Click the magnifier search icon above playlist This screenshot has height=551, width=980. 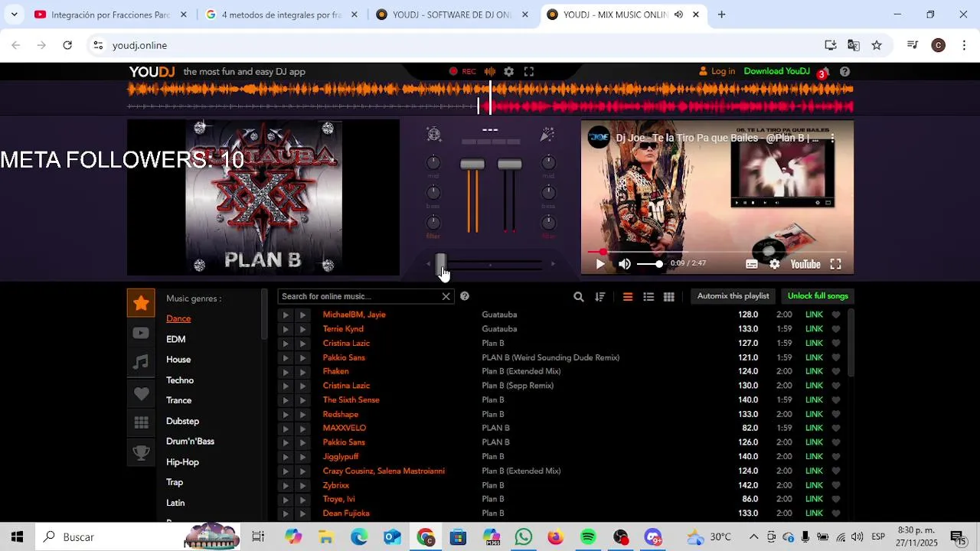579,297
